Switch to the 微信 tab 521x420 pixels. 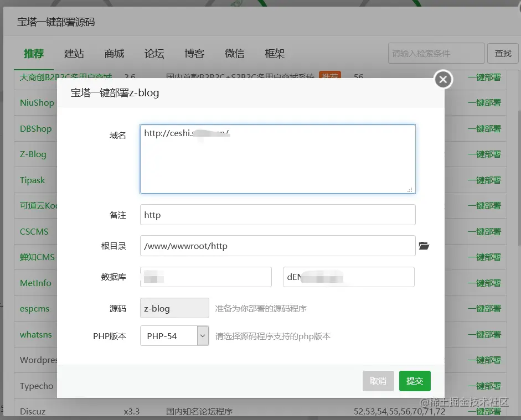pyautogui.click(x=234, y=54)
